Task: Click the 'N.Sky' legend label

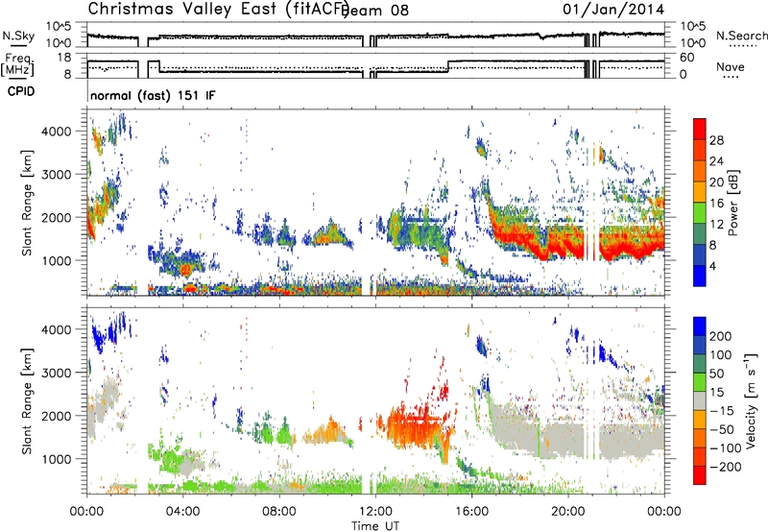Action: point(18,36)
